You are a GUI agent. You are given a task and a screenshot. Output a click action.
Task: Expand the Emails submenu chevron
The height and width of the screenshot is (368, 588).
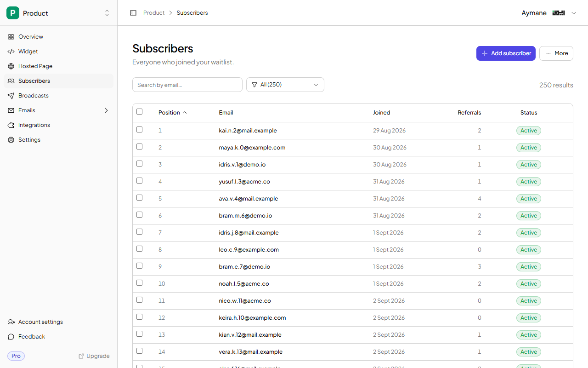click(x=106, y=110)
